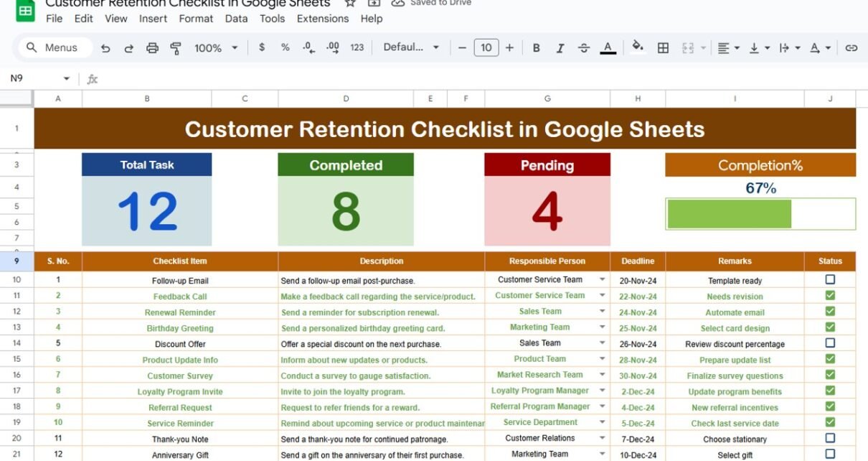The height and width of the screenshot is (461, 868).
Task: Format as currency with dollar icon
Action: [262, 47]
